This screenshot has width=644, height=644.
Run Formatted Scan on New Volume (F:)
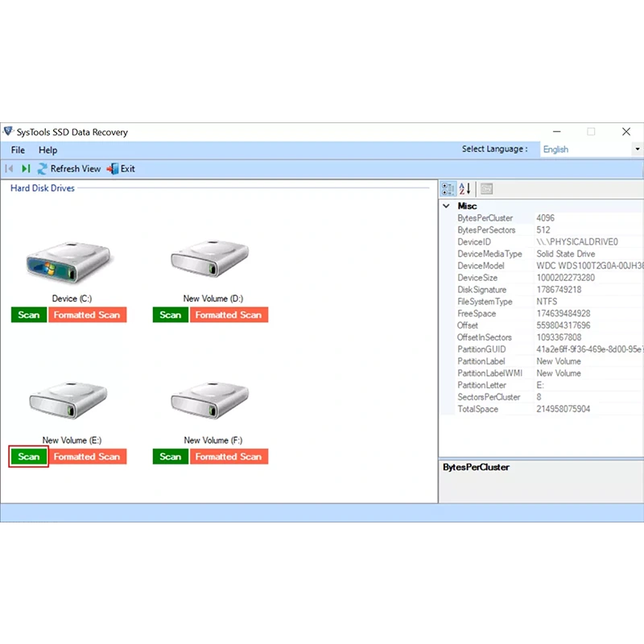click(229, 456)
